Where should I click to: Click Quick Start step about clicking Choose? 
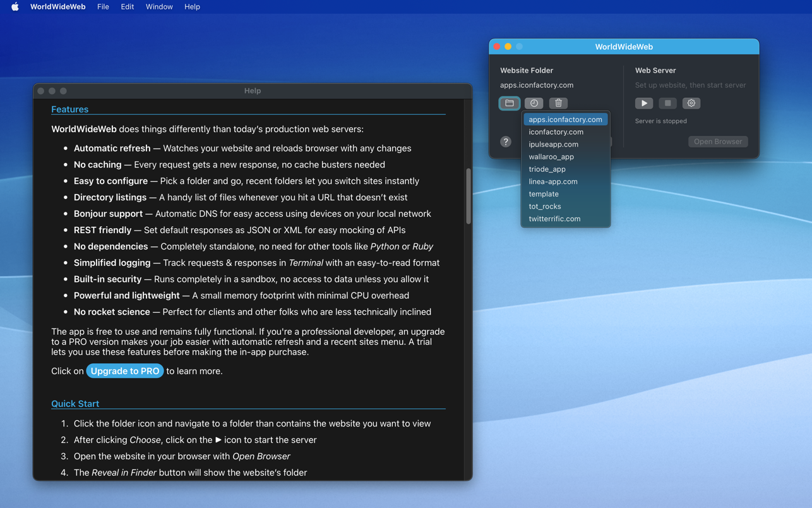click(195, 440)
